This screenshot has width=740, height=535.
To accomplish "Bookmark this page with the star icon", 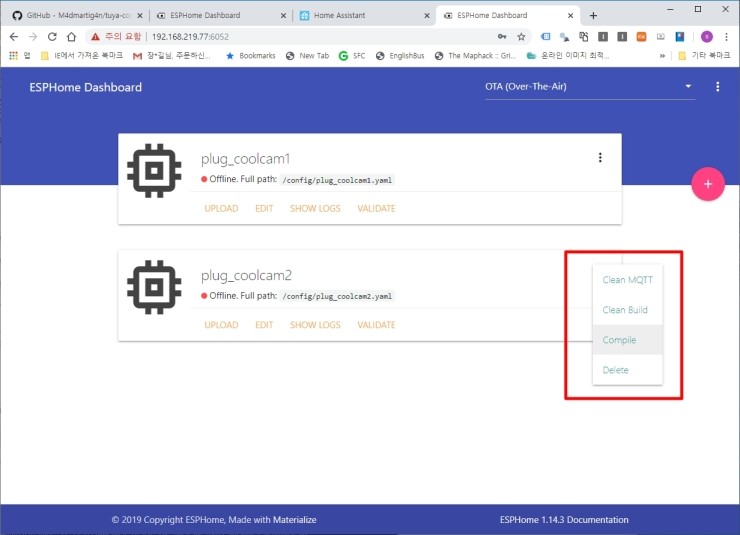I will (521, 36).
